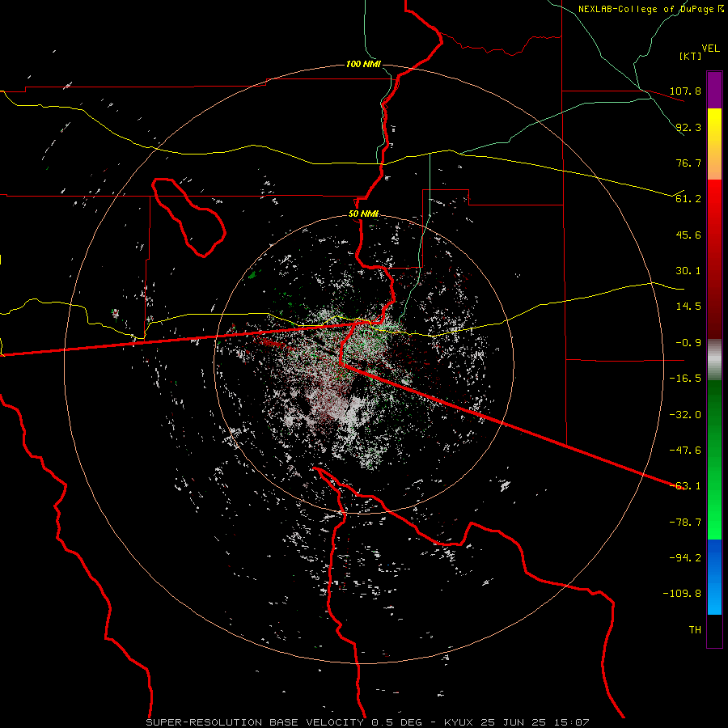Click the 76.7 velocity scale value

coord(688,163)
